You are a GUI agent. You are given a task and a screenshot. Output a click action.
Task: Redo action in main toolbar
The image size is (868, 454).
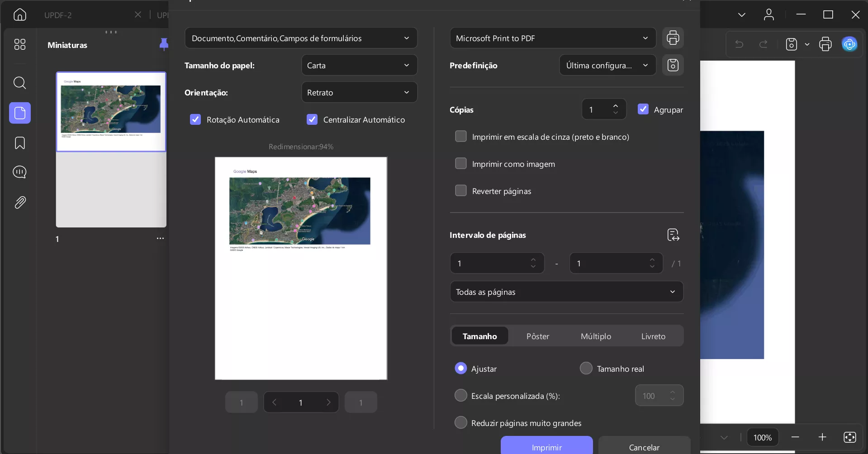[764, 44]
